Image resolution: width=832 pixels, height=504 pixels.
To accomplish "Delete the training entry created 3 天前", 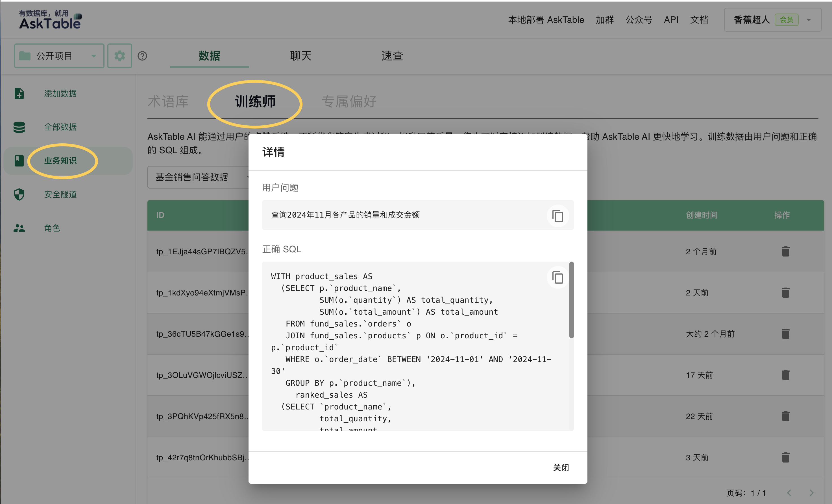I will [x=785, y=457].
